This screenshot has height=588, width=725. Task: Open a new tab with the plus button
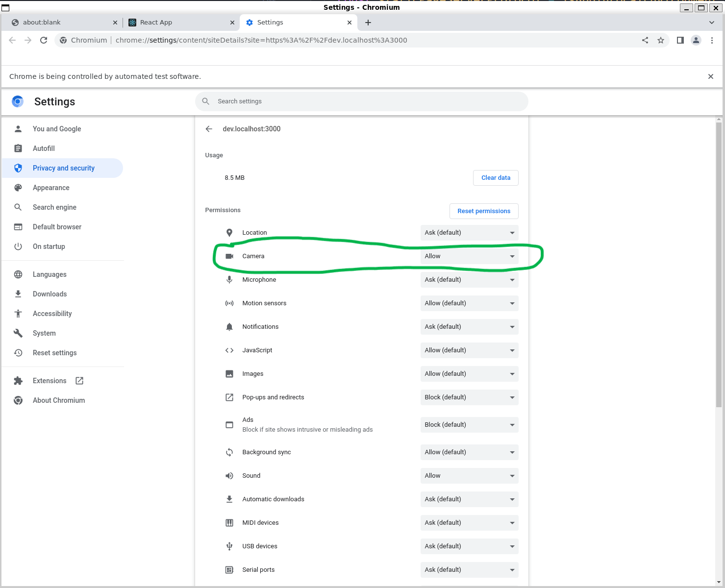(368, 23)
